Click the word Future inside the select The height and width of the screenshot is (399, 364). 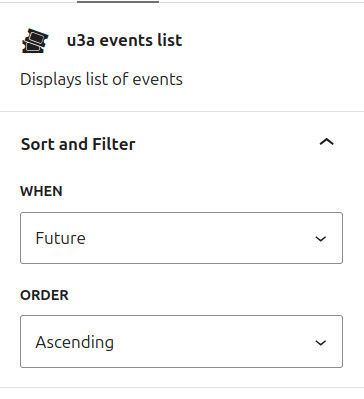pyautogui.click(x=60, y=238)
